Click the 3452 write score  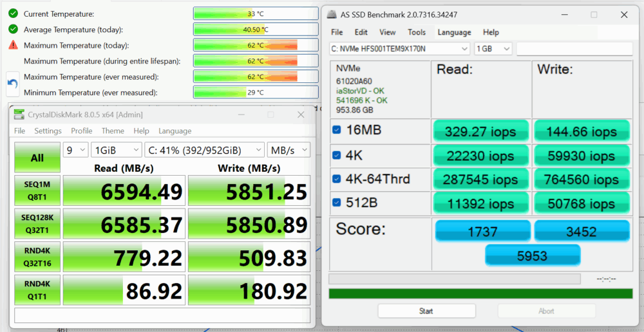click(x=582, y=232)
